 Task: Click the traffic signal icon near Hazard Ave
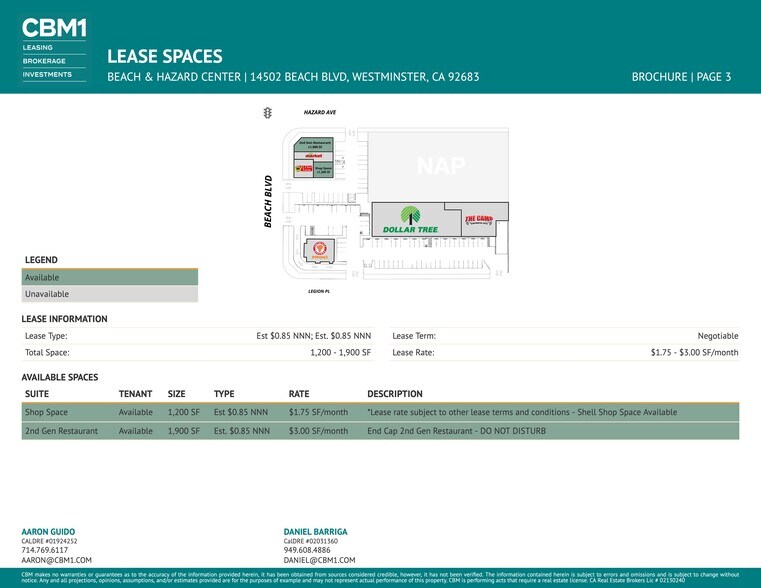click(267, 113)
